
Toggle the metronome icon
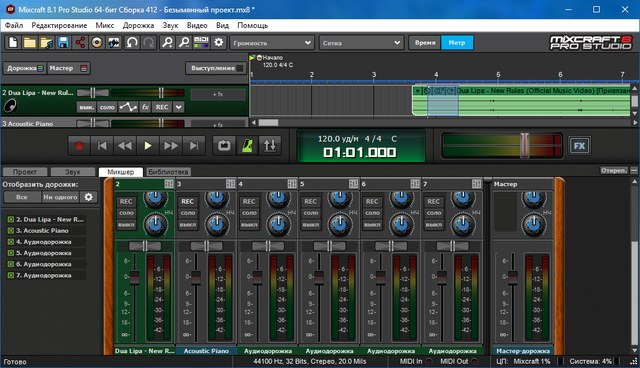[247, 146]
